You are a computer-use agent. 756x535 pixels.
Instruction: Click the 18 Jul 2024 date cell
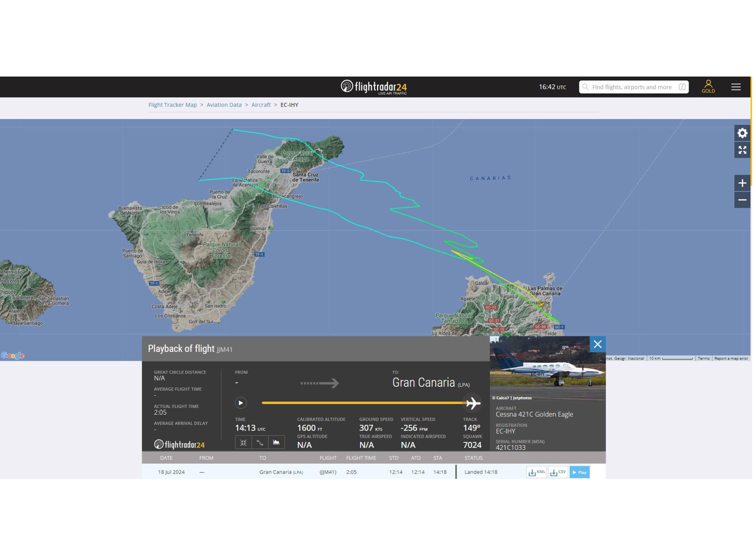coord(171,472)
